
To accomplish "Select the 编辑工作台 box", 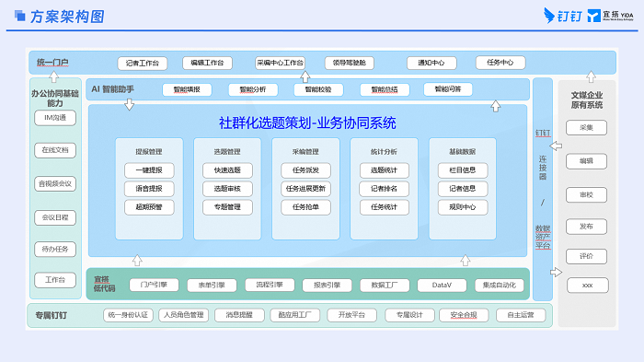I will point(207,63).
